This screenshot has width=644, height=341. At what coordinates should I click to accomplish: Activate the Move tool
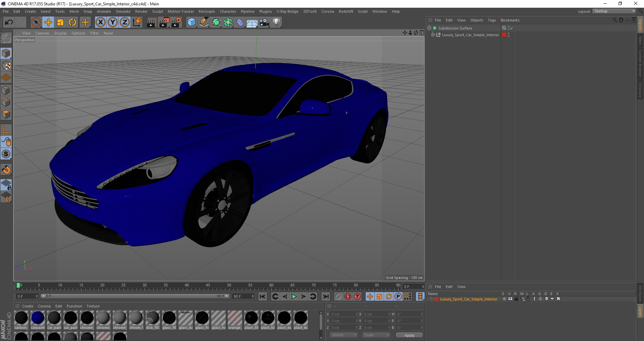tap(48, 22)
